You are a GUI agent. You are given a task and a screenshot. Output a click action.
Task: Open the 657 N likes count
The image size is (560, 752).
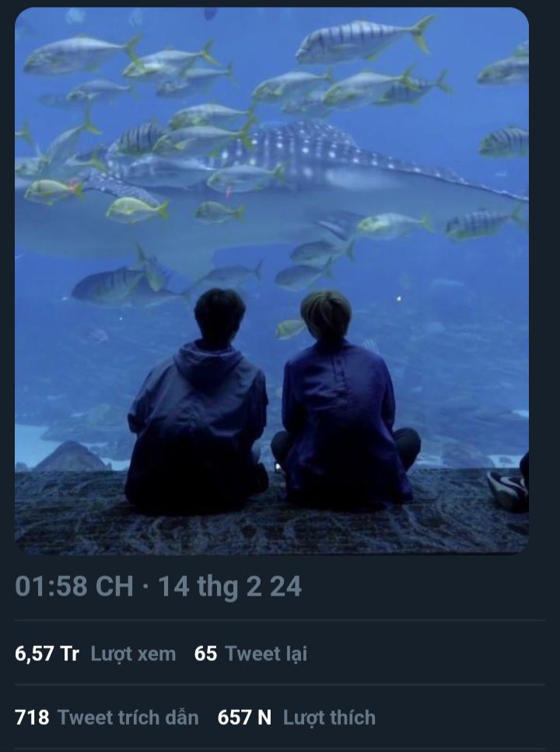tap(244, 718)
